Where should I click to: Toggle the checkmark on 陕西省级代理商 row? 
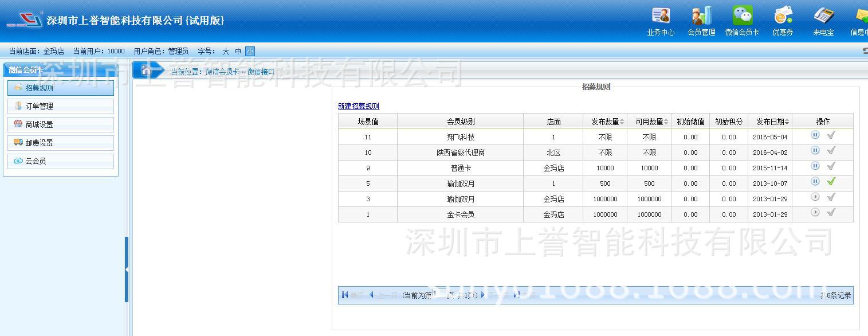(x=831, y=151)
